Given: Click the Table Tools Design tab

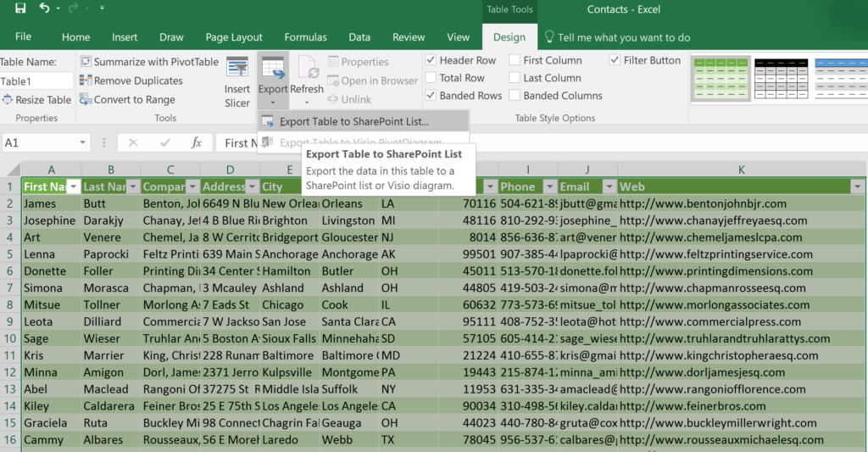Looking at the screenshot, I should (x=509, y=37).
